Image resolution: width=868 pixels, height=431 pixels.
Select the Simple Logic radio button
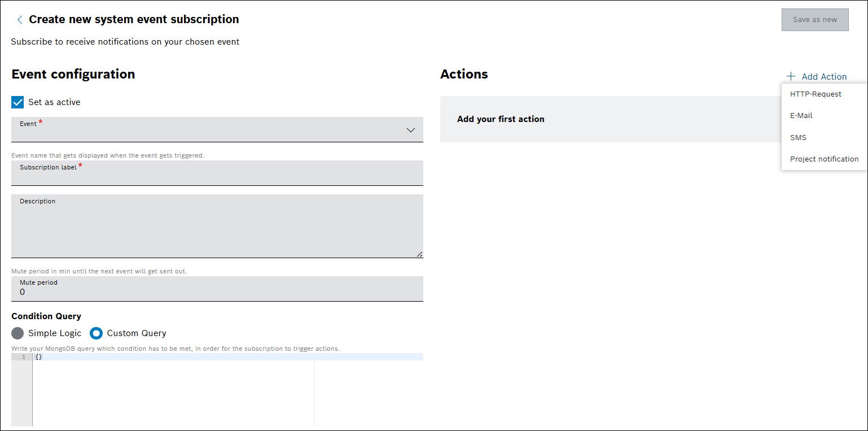click(17, 333)
